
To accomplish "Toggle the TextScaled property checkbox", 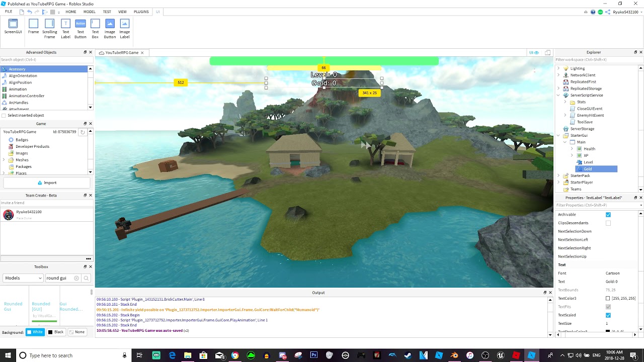I will [x=608, y=315].
